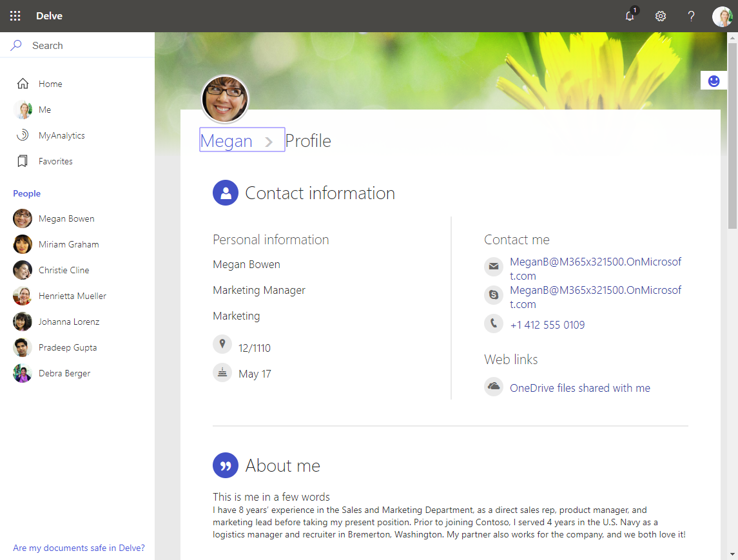Open the feedback smiley panel

point(714,80)
